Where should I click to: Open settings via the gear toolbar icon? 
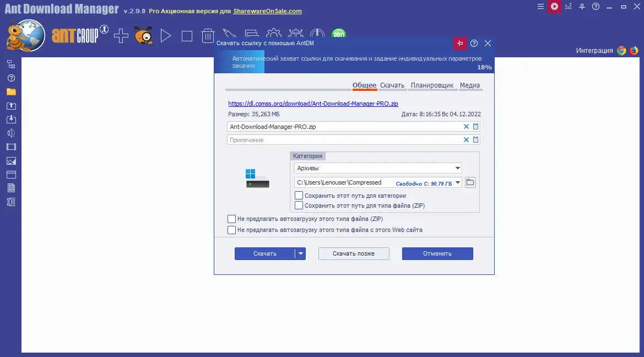click(274, 34)
